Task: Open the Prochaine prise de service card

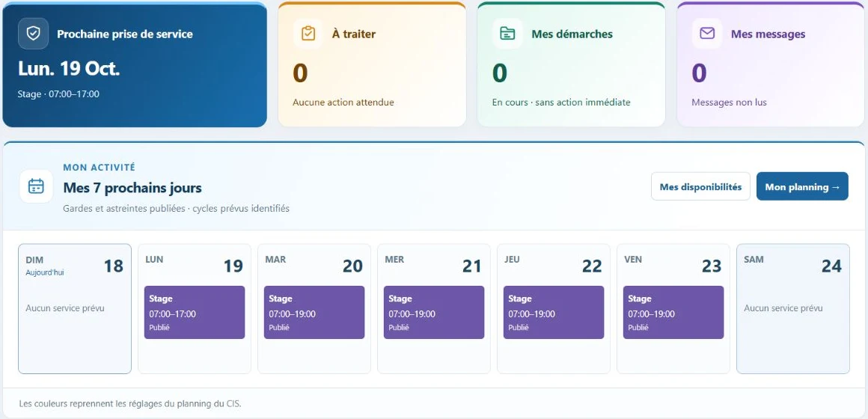Action: click(135, 65)
